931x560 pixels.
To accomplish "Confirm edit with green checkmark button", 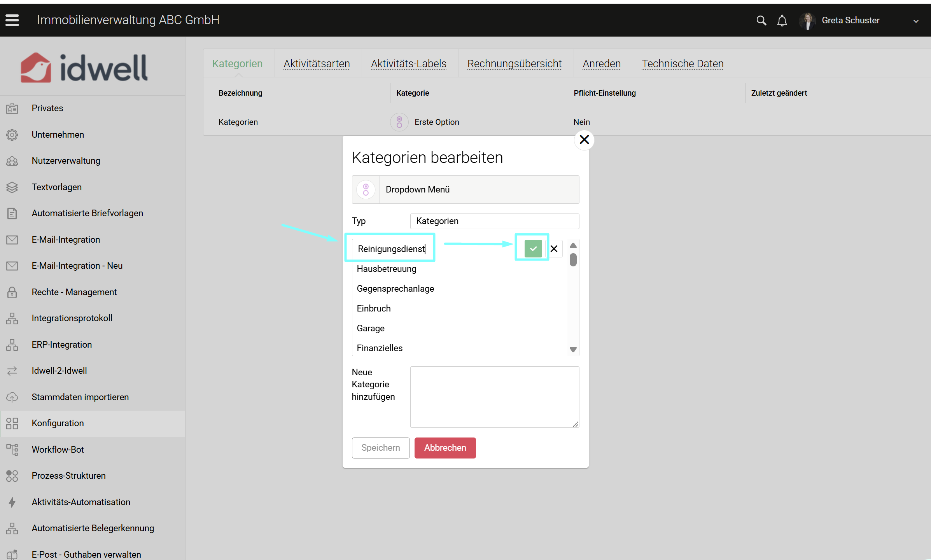I will coord(533,248).
